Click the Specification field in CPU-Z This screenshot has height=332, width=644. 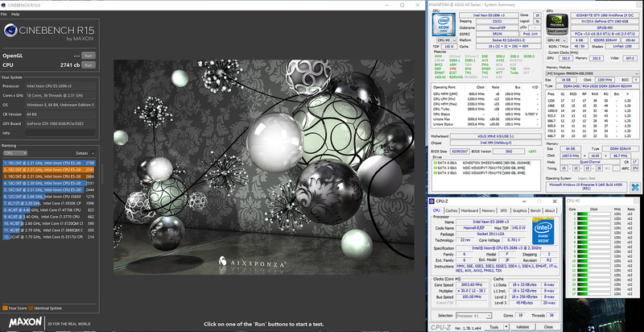pyautogui.click(x=507, y=248)
